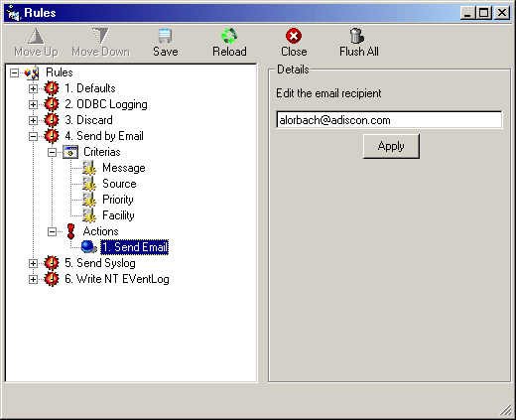
Task: Select the Priority criteria item
Action: point(118,200)
